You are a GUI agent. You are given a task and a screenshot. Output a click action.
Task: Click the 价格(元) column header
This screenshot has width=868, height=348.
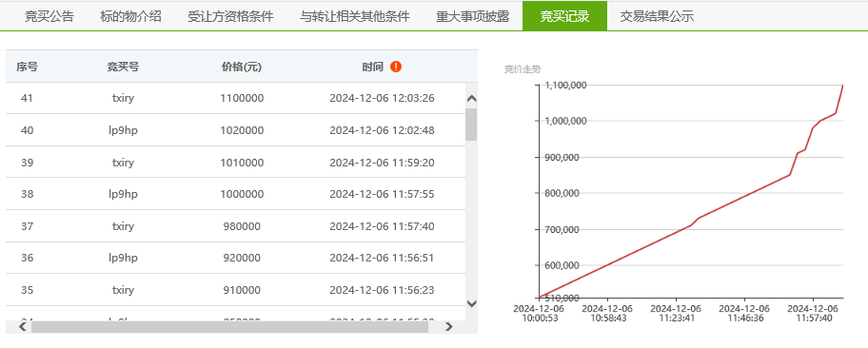pos(242,67)
